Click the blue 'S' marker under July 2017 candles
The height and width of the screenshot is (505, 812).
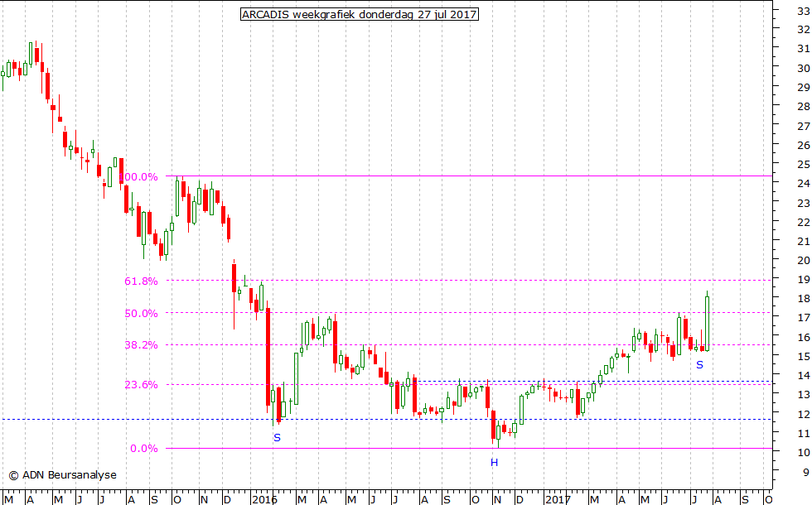pyautogui.click(x=699, y=365)
